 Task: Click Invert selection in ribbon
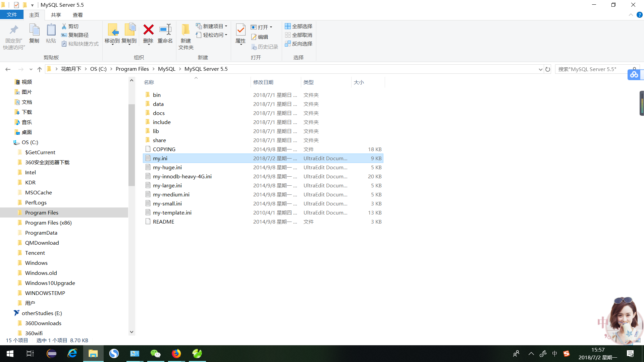[x=299, y=44]
